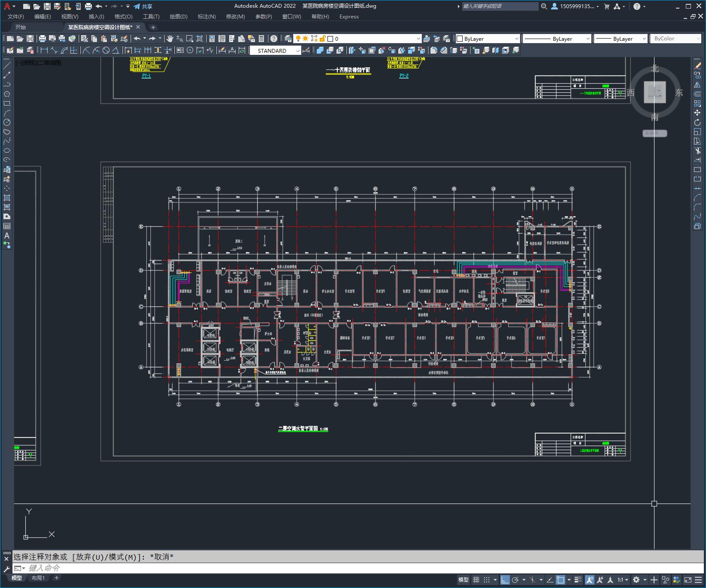Click the layer 0 white color swatch
Image resolution: width=706 pixels, height=588 pixels.
[x=330, y=39]
